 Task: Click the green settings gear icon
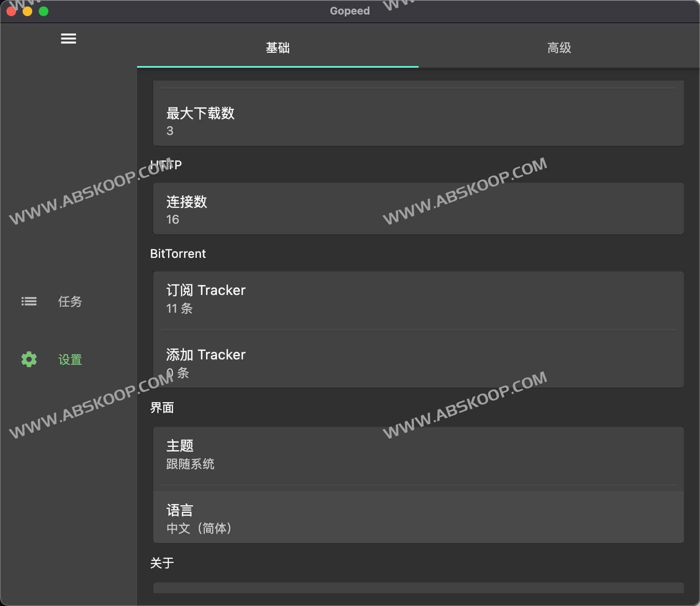(28, 359)
